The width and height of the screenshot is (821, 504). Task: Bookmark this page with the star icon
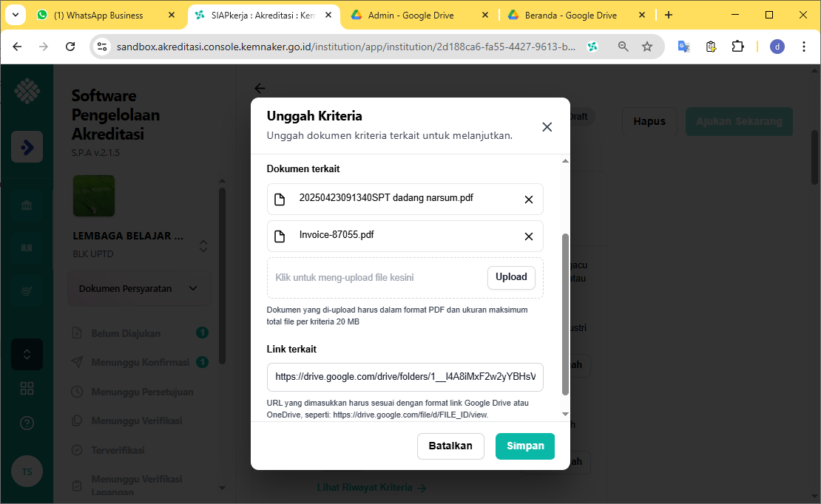pos(647,47)
